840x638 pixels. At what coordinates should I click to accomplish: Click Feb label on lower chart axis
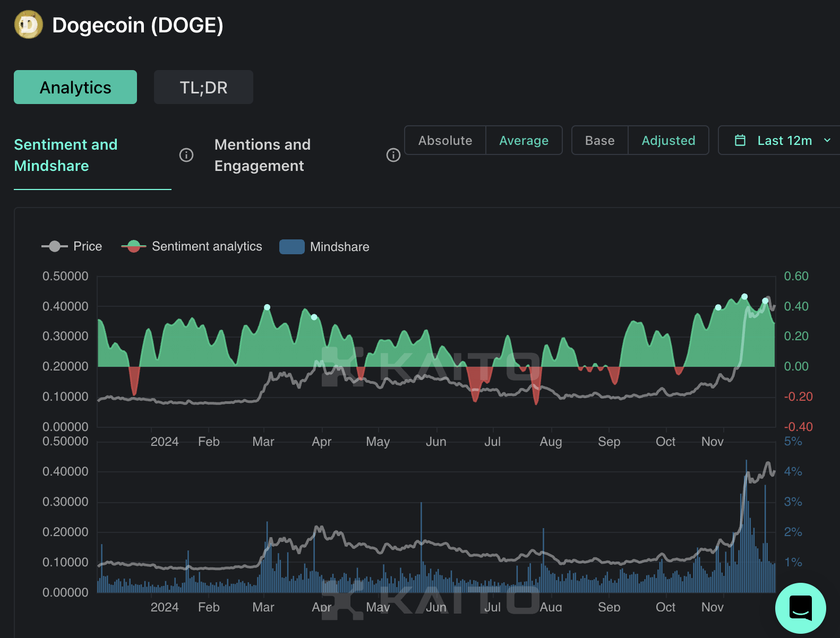click(x=209, y=607)
